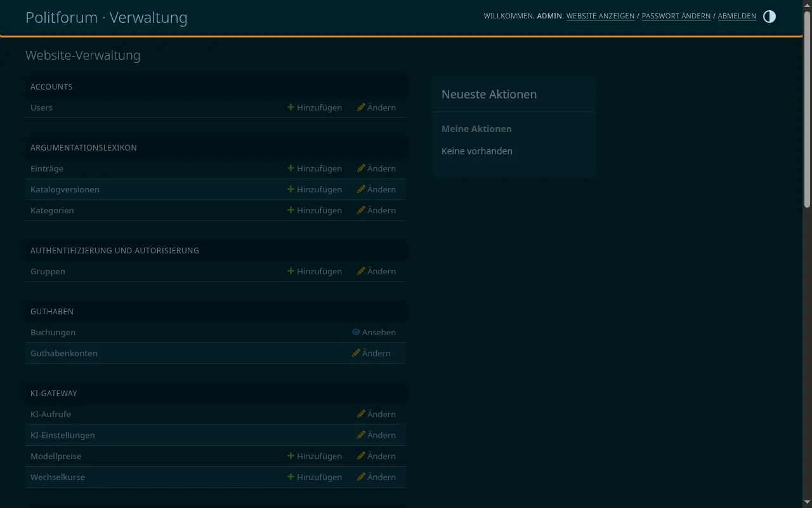Screen dimensions: 812x508
Task: Edit Kategorien using Ändern
Action: click(376, 210)
